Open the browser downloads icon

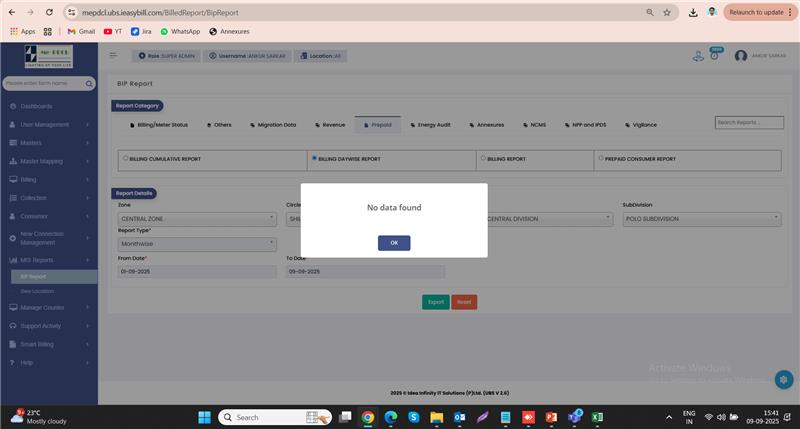click(x=693, y=12)
